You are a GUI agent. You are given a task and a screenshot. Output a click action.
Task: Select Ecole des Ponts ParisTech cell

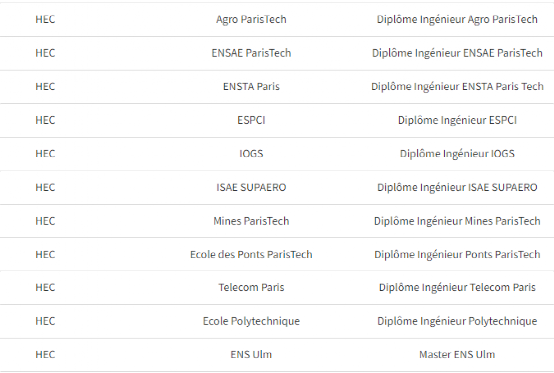251,254
